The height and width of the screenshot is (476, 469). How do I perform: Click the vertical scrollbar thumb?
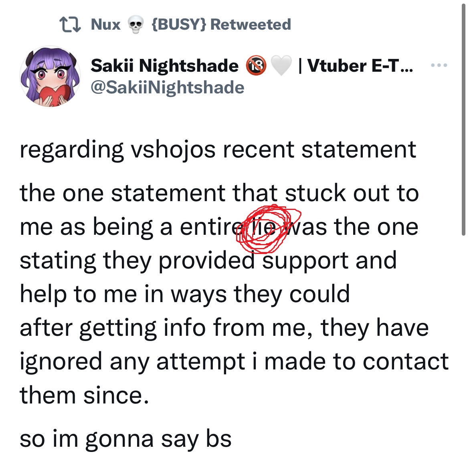(x=463, y=120)
